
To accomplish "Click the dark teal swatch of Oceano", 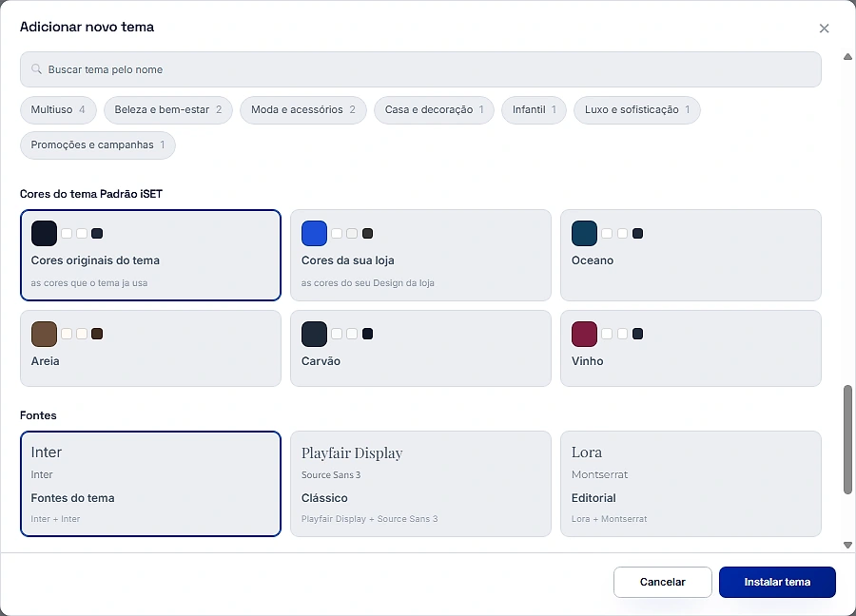I will (x=584, y=234).
